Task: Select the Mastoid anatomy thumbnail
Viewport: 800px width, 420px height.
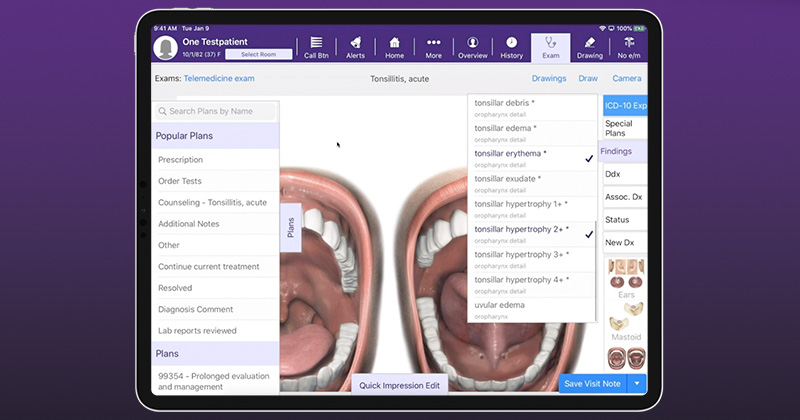Action: (x=626, y=322)
